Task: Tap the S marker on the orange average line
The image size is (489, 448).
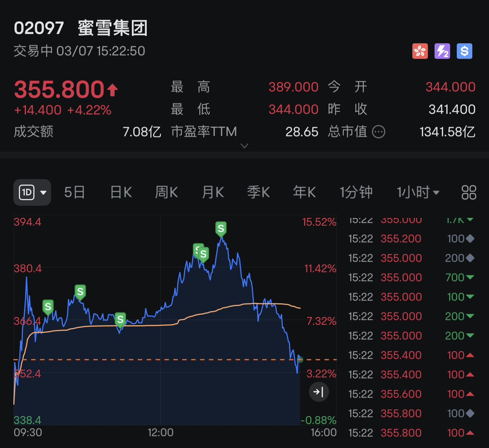Action: (120, 320)
